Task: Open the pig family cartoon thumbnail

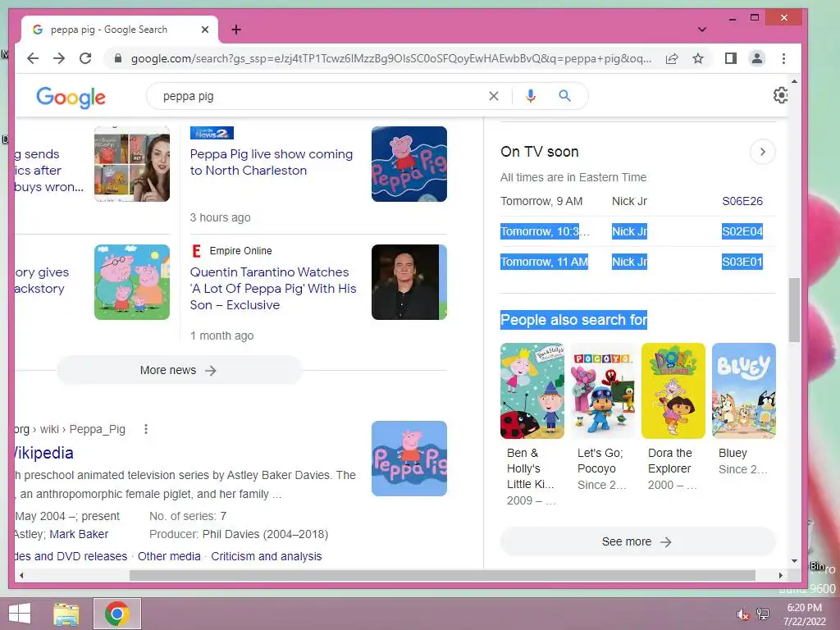Action: (132, 282)
